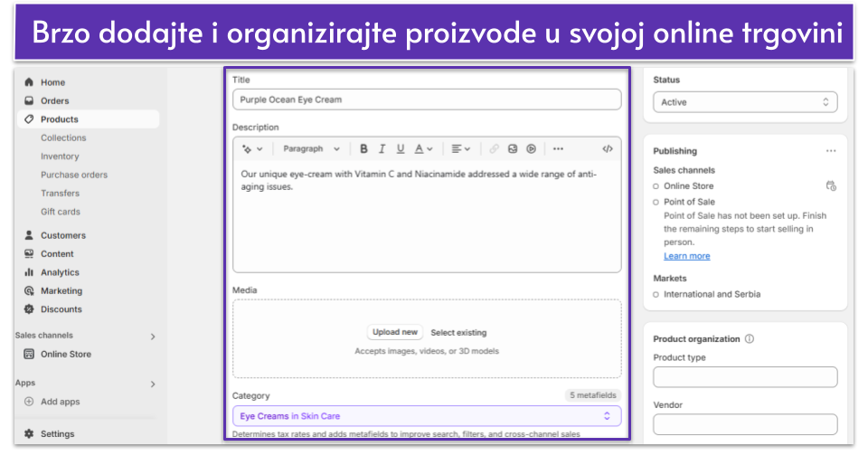Image resolution: width=868 pixels, height=456 pixels.
Task: Expand the Sales channels section chevron
Action: pyautogui.click(x=153, y=337)
